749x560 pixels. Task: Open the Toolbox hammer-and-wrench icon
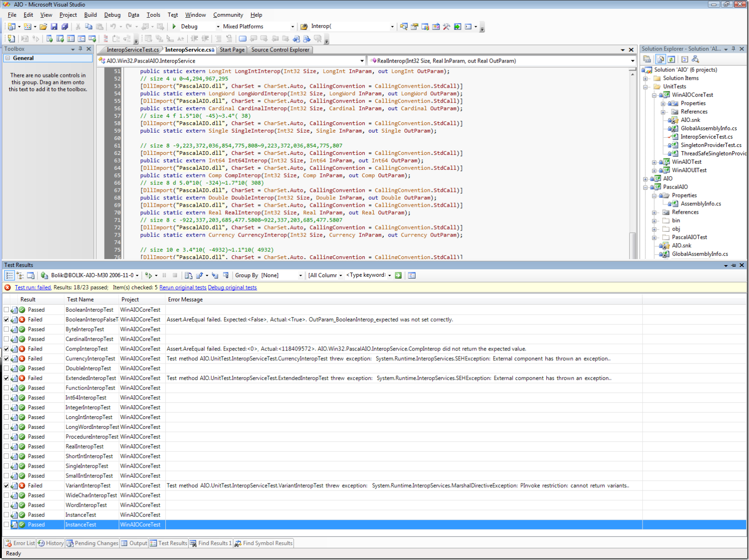447,27
